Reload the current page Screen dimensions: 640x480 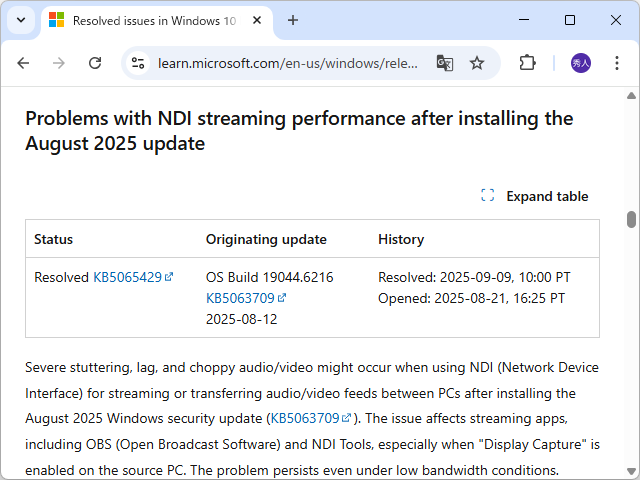point(95,63)
